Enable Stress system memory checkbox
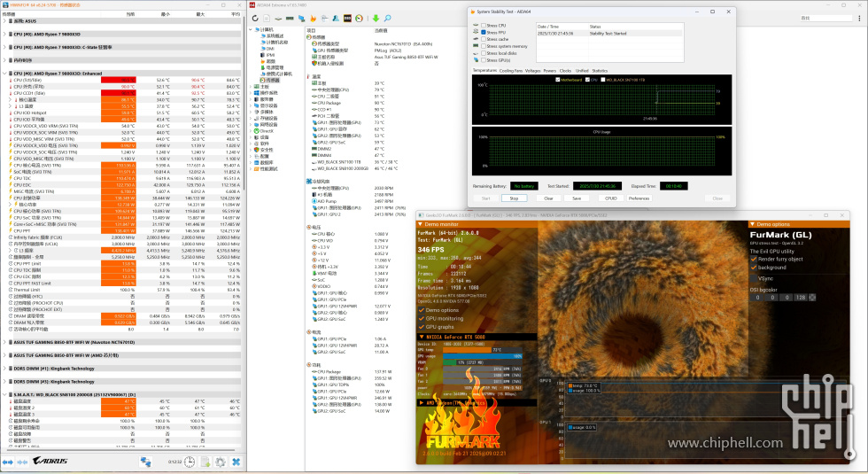This screenshot has width=868, height=474. pos(484,46)
